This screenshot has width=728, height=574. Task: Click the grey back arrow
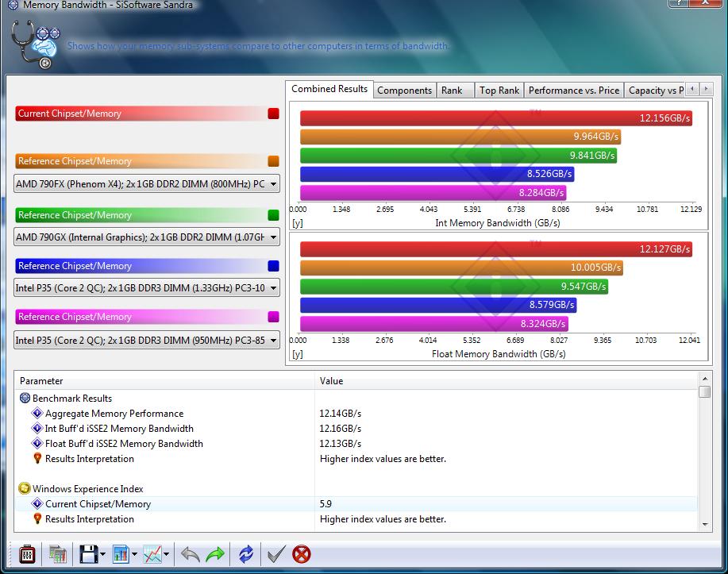pyautogui.click(x=190, y=554)
